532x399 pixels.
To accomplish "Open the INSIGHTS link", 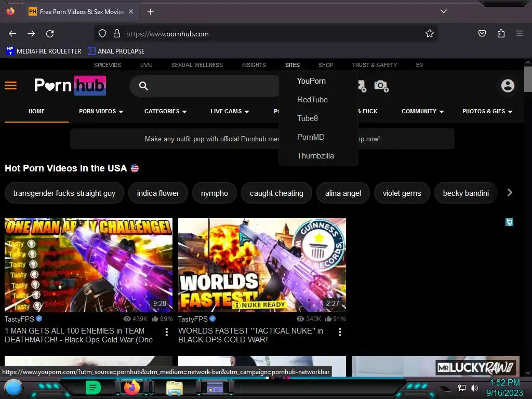I will tap(254, 65).
